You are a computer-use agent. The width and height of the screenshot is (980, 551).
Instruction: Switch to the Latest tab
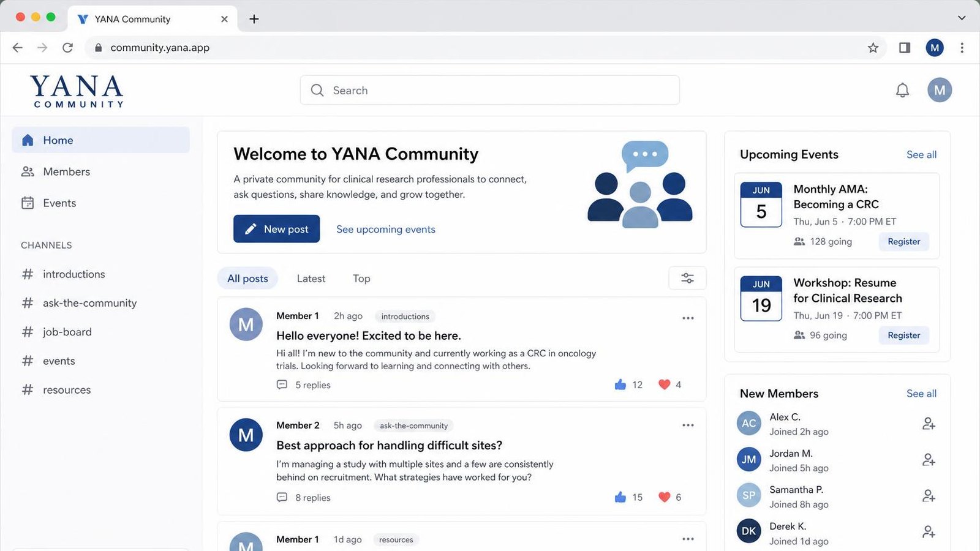click(311, 279)
